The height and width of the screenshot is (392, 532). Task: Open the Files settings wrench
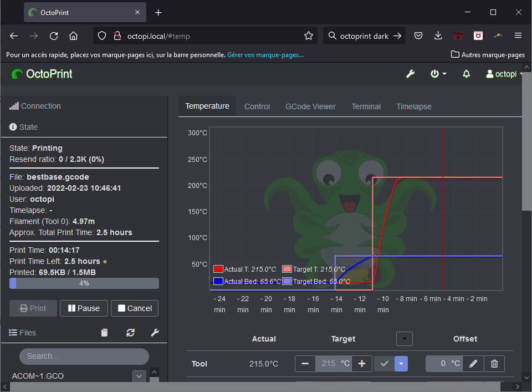[155, 333]
